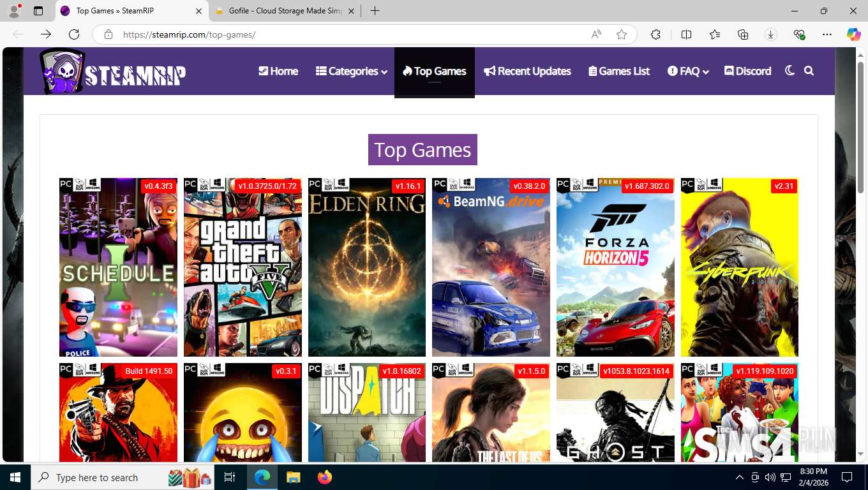Open the Schedule I game cover
The height and width of the screenshot is (490, 868).
118,267
